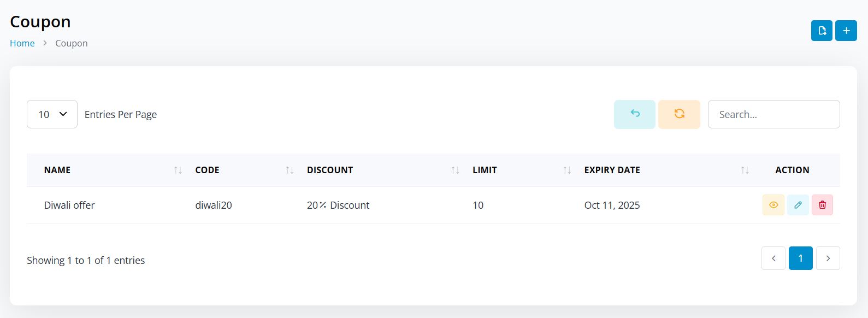Click the plus icon to add coupon

(846, 31)
